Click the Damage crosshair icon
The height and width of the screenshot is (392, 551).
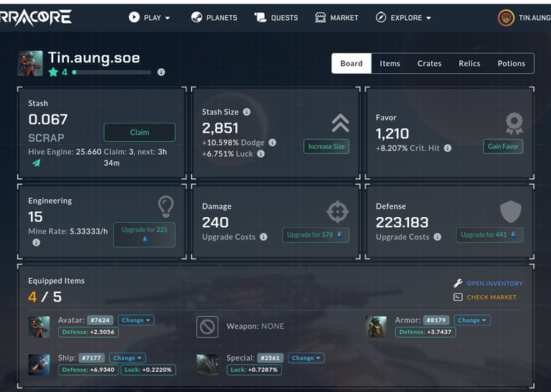pyautogui.click(x=338, y=211)
